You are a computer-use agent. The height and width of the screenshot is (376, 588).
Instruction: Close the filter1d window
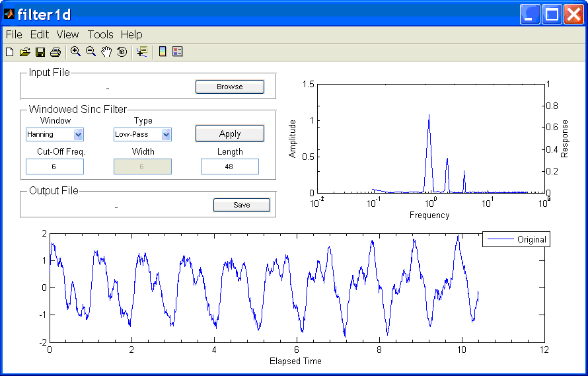tap(573, 15)
